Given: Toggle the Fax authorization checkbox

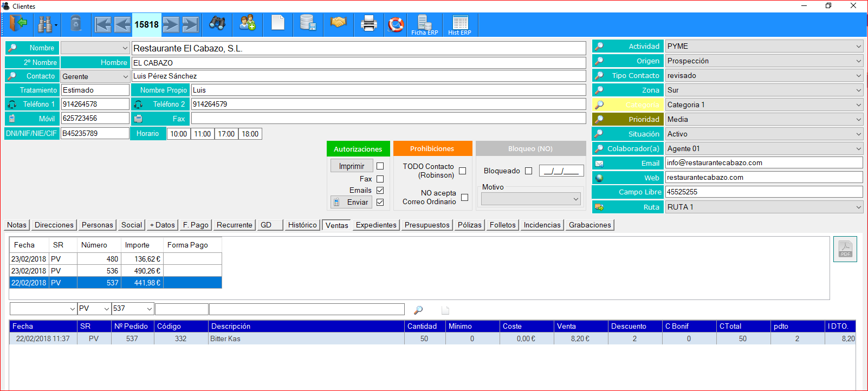Looking at the screenshot, I should pyautogui.click(x=380, y=179).
